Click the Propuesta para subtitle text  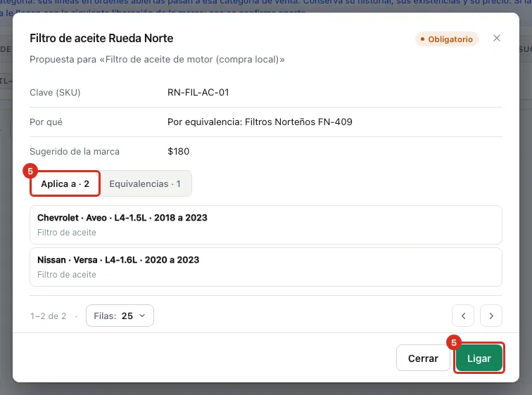(x=157, y=59)
